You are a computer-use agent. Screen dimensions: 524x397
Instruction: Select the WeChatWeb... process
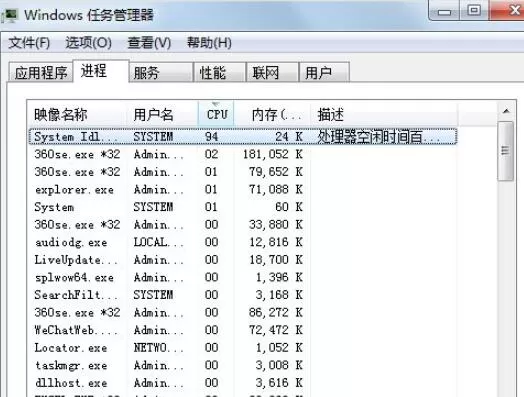(243, 330)
